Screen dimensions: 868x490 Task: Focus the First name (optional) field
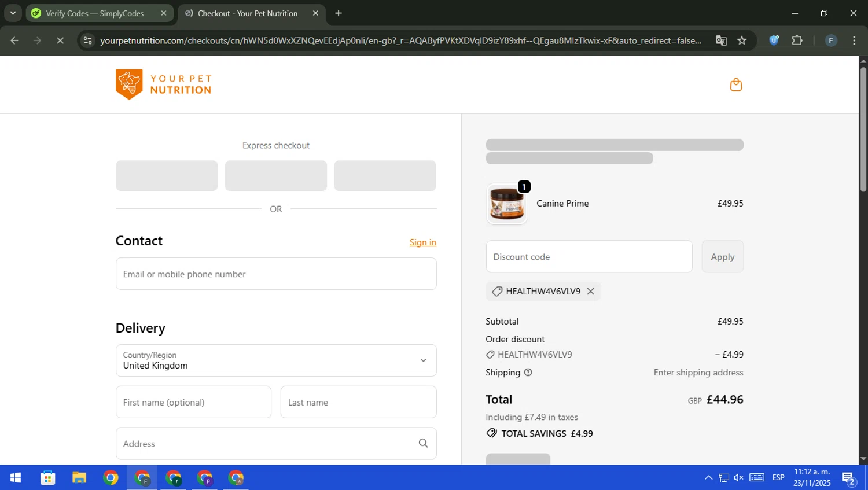point(193,403)
